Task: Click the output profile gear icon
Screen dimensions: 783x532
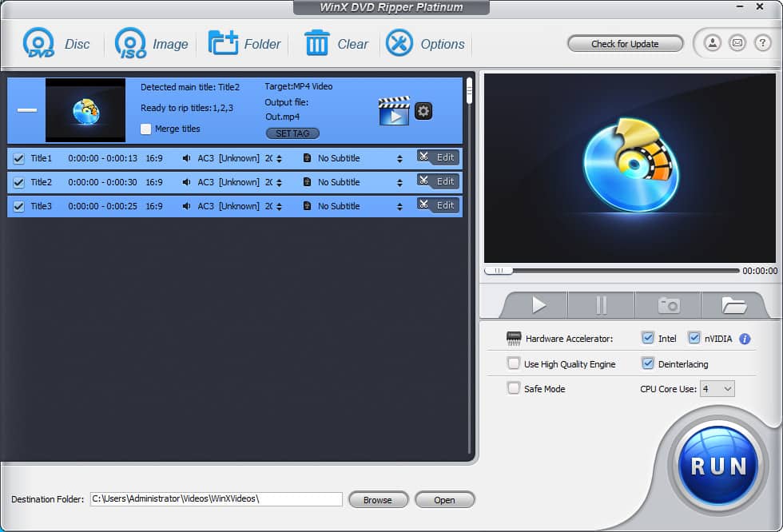Action: tap(423, 111)
